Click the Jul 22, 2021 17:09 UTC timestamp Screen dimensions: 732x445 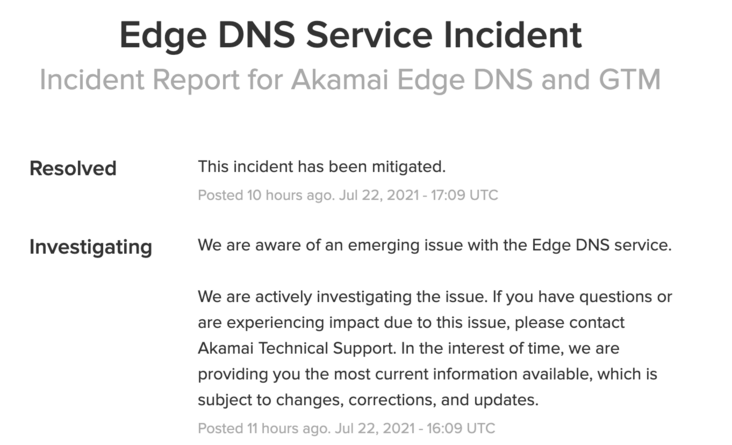418,195
